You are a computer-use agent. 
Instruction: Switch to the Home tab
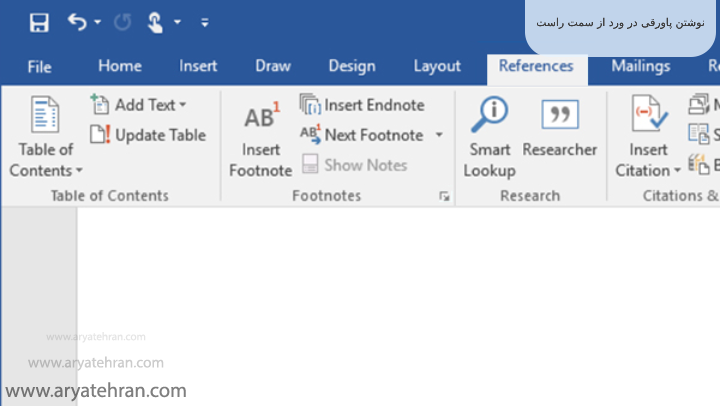click(120, 66)
